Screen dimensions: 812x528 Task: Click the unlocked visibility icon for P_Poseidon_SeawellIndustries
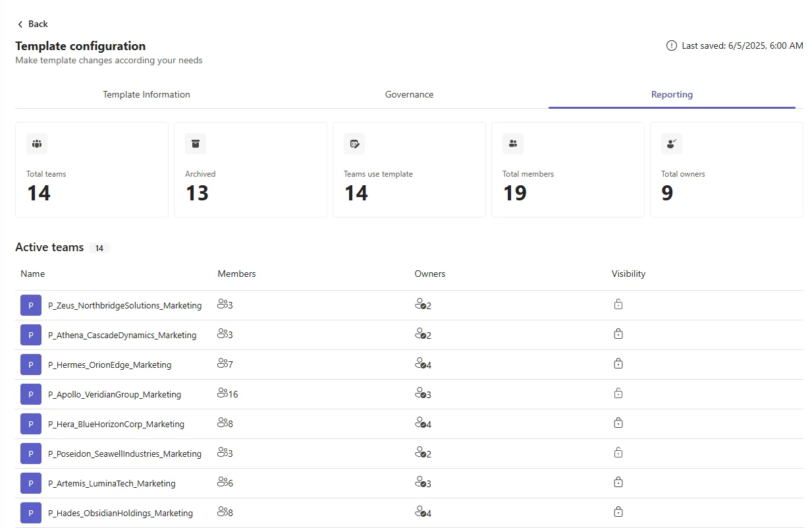[x=618, y=453]
